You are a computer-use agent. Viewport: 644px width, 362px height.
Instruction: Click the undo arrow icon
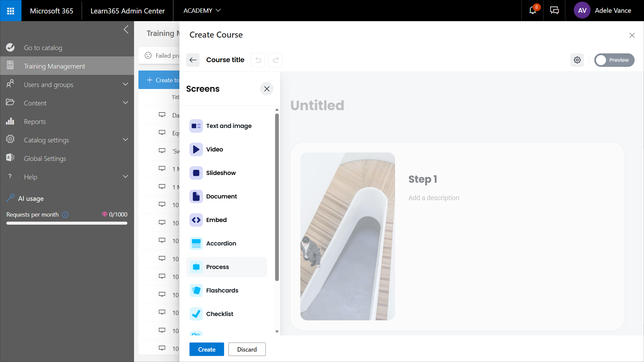pyautogui.click(x=258, y=60)
